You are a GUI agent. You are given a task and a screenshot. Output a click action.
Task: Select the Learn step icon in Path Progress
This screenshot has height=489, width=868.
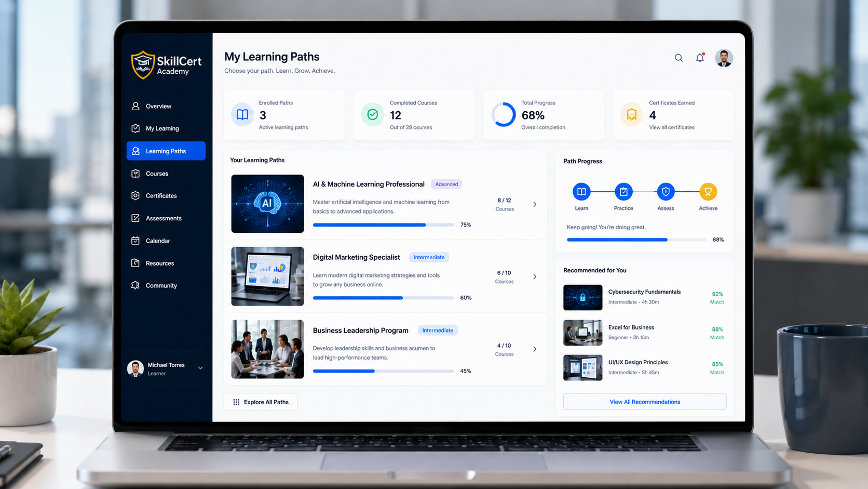[x=581, y=192]
